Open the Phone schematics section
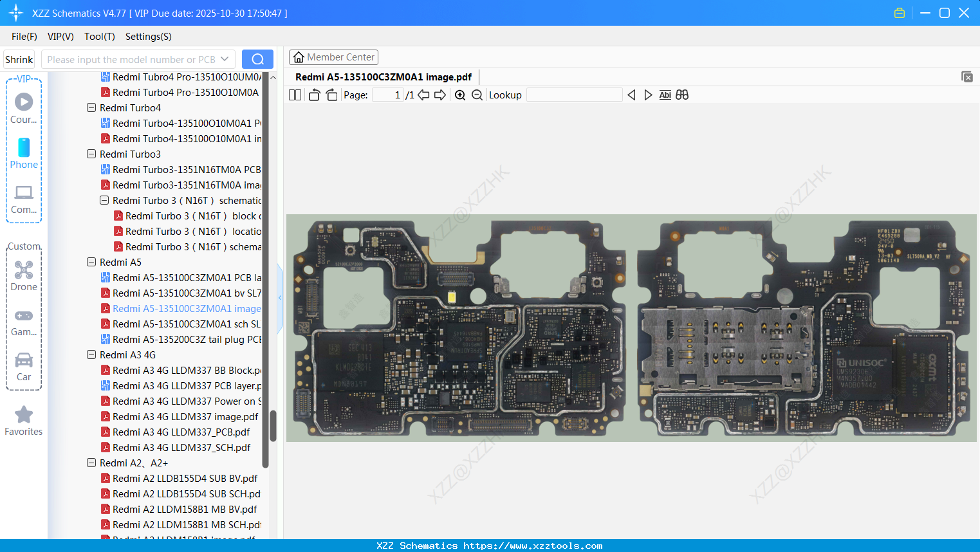The height and width of the screenshot is (552, 980). tap(23, 154)
